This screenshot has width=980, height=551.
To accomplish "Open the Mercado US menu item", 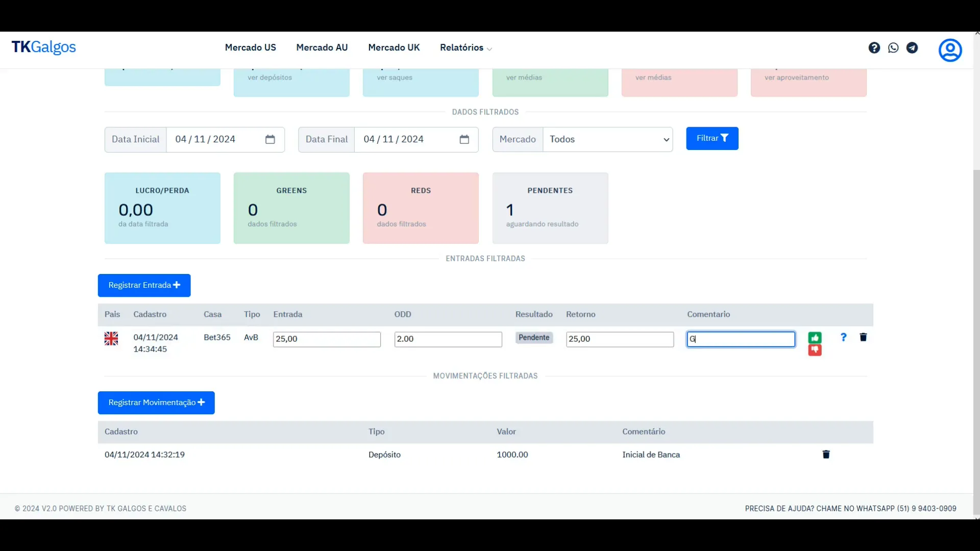I will tap(250, 47).
